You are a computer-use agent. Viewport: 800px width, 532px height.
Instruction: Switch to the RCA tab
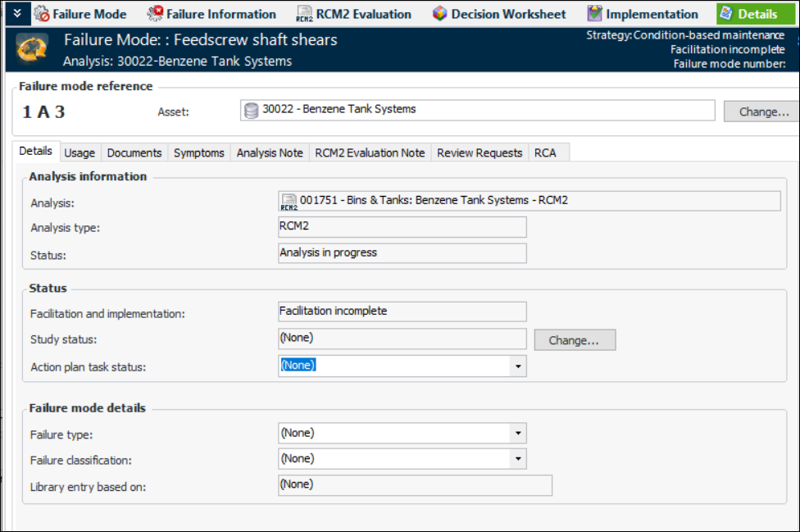(545, 152)
